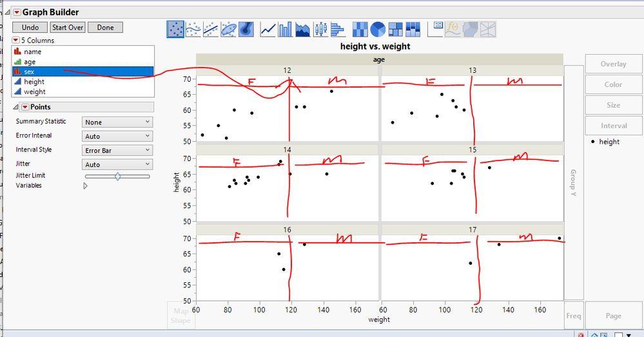
Task: Click the home window icon in status bar
Action: tap(594, 335)
